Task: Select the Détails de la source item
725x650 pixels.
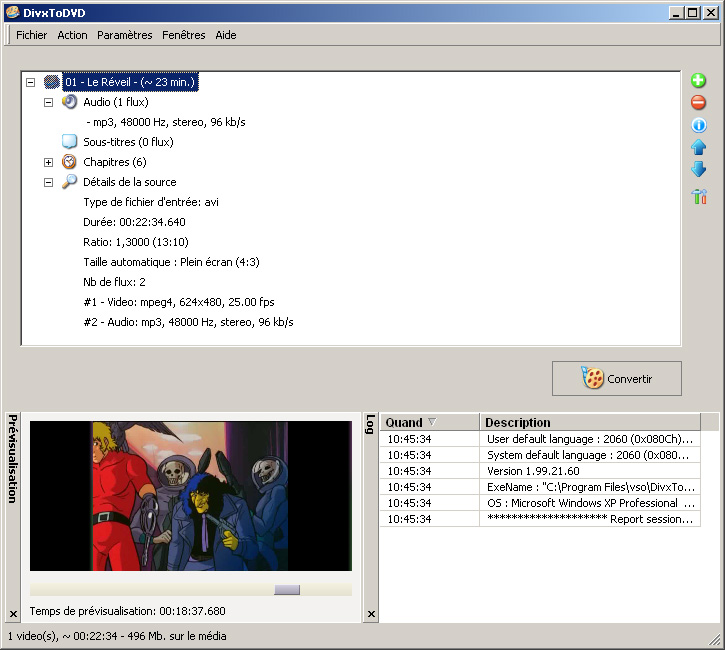Action: [x=129, y=182]
